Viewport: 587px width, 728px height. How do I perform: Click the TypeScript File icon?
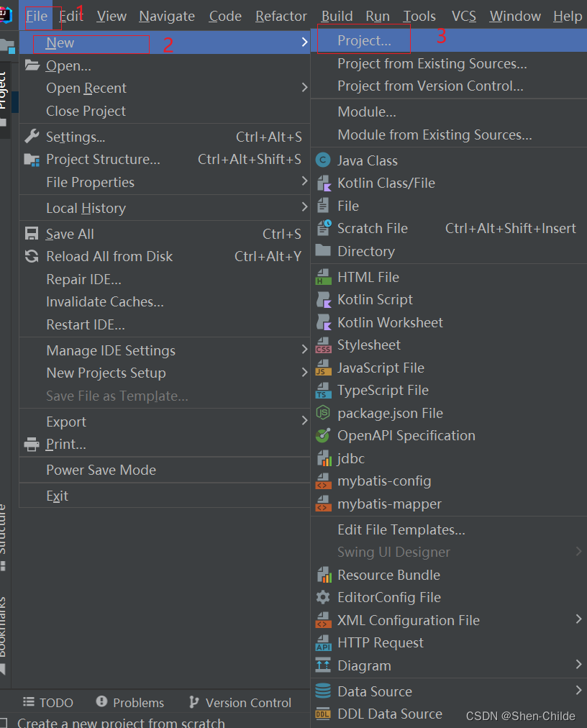click(323, 391)
